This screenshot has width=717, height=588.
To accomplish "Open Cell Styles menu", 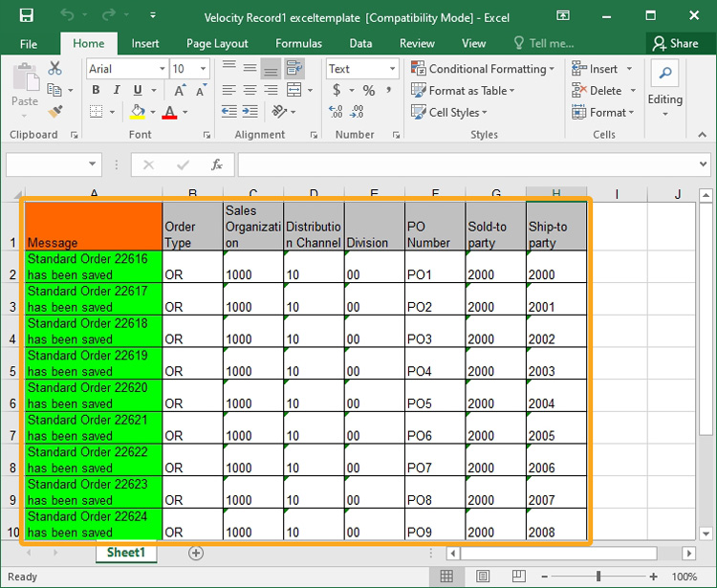I will click(449, 112).
